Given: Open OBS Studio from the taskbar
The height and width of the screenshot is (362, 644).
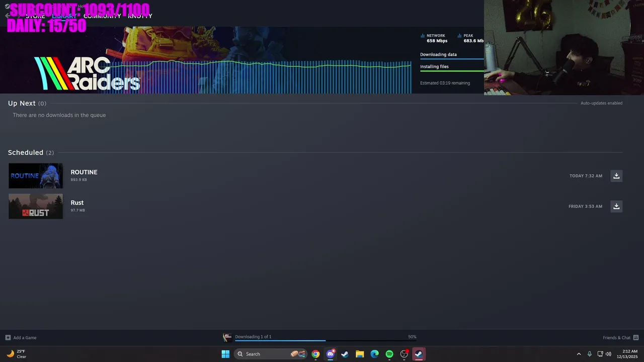Looking at the screenshot, I should point(404,354).
